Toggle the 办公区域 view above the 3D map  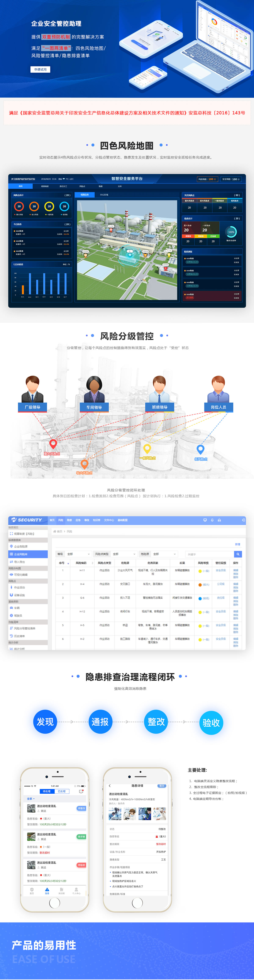pyautogui.click(x=104, y=195)
